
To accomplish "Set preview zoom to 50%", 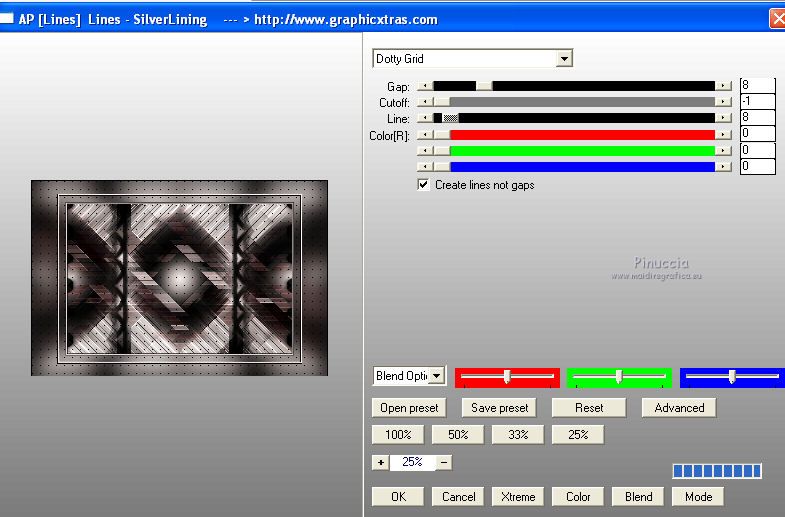I will coord(458,434).
